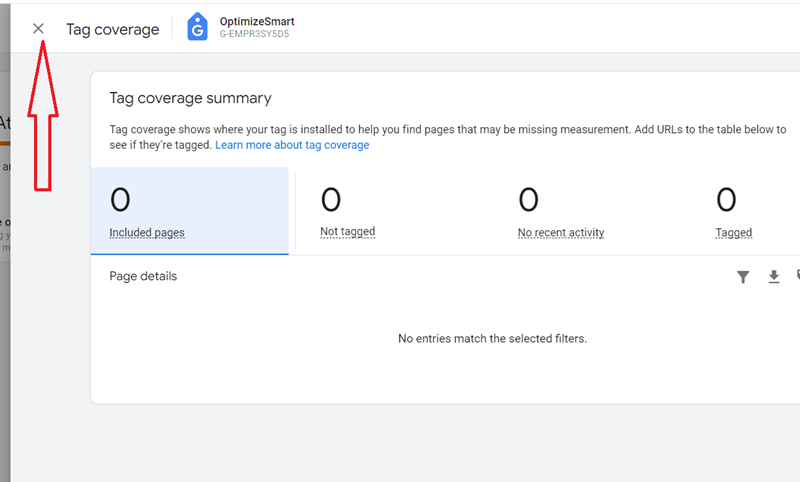
Task: Switch to the Not tagged tab
Action: coord(347,231)
